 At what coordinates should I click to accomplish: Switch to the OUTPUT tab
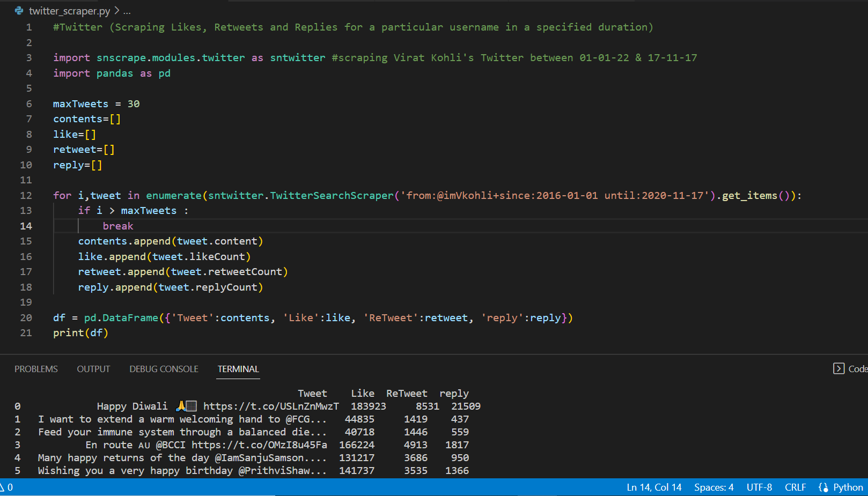coord(93,369)
